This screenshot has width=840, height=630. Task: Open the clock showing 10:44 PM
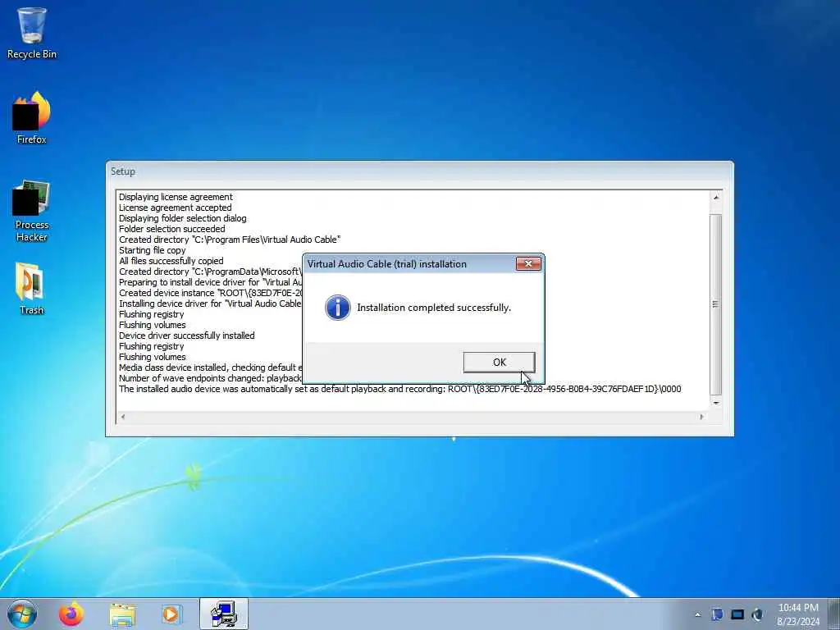coord(798,614)
